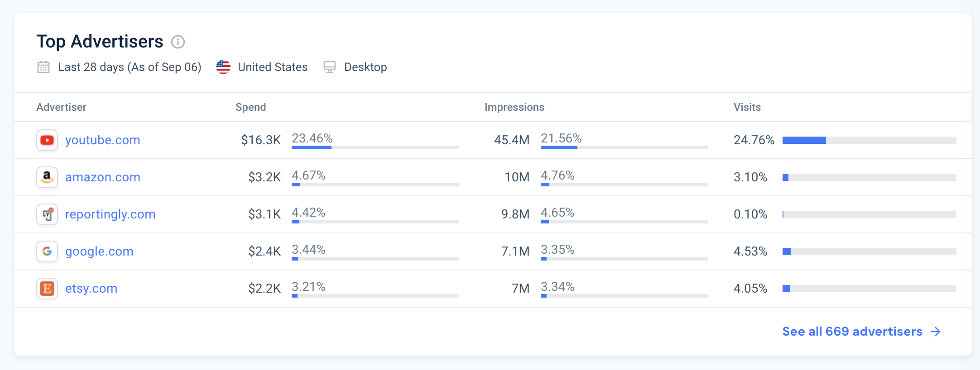The image size is (980, 370).
Task: Click the Impressions column header
Action: 514,107
